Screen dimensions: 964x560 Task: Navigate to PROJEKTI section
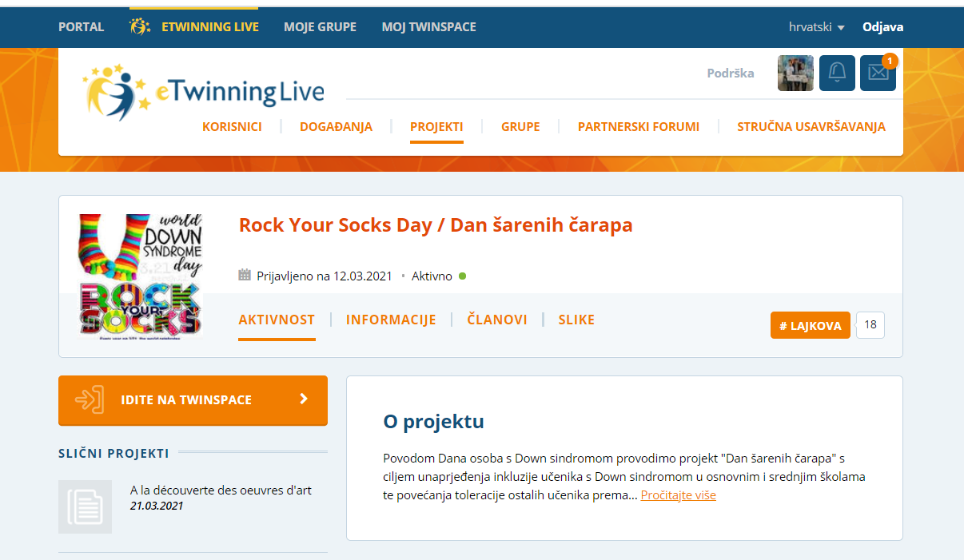[x=436, y=126]
